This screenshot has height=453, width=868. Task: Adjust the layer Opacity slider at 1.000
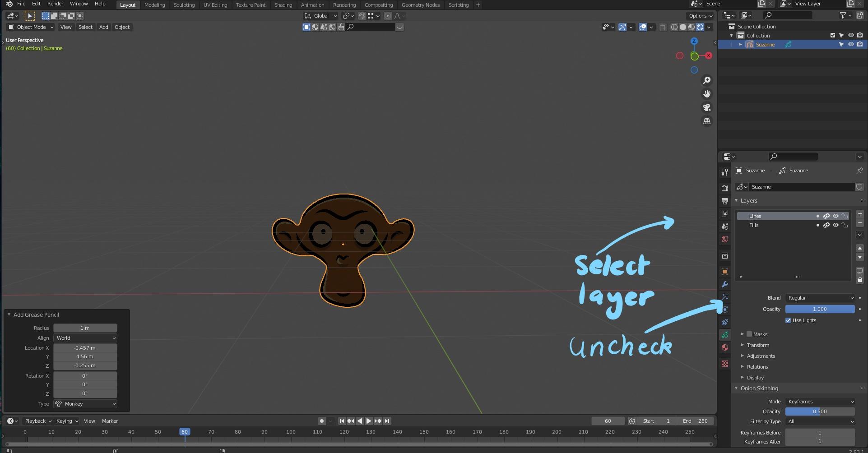click(x=820, y=309)
